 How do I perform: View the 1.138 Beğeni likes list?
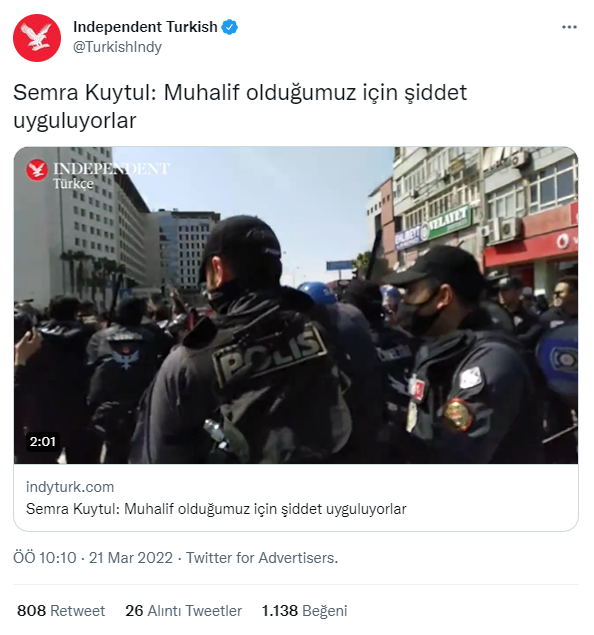pyautogui.click(x=304, y=610)
